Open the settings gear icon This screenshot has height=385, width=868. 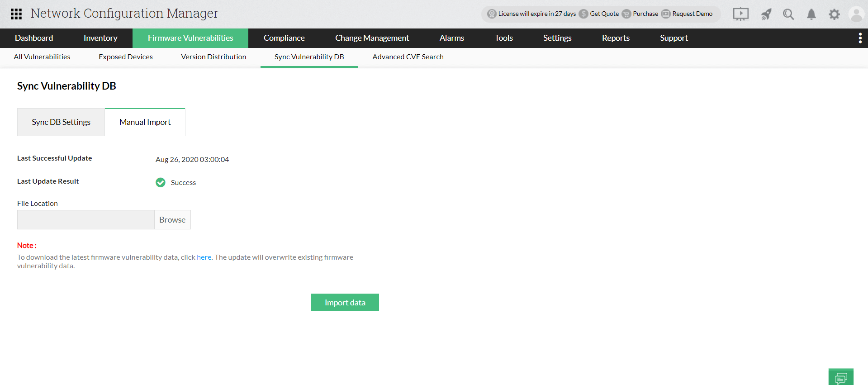[x=834, y=14]
